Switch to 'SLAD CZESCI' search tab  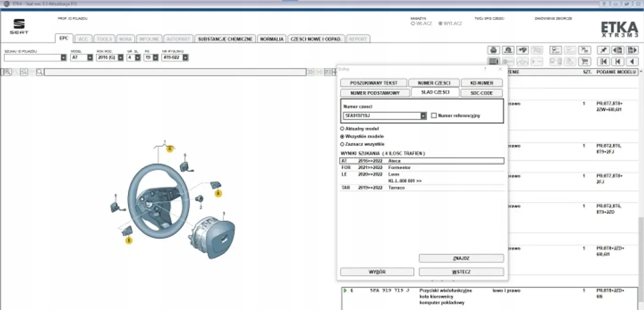(x=435, y=92)
